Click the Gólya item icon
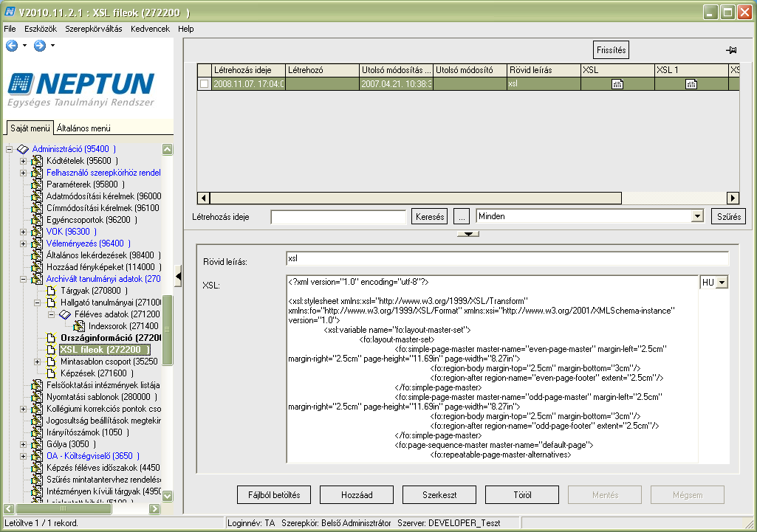Screen dimensions: 757x532 tap(37, 444)
